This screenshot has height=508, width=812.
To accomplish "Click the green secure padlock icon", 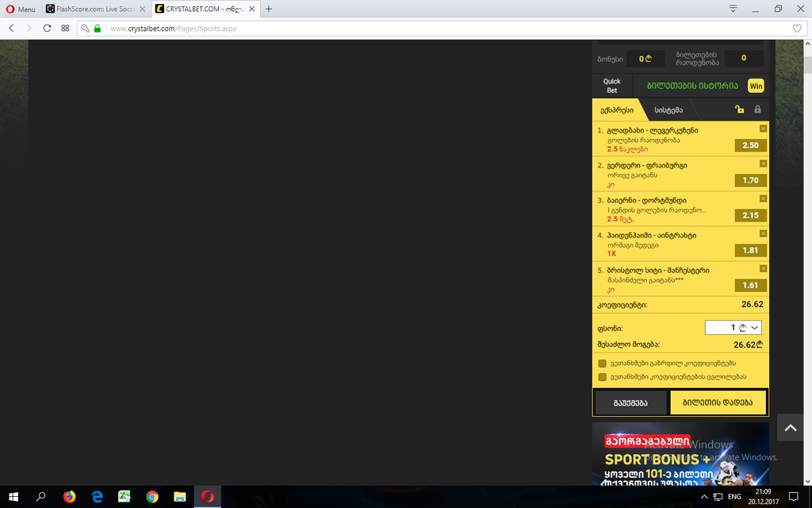I will tap(97, 29).
